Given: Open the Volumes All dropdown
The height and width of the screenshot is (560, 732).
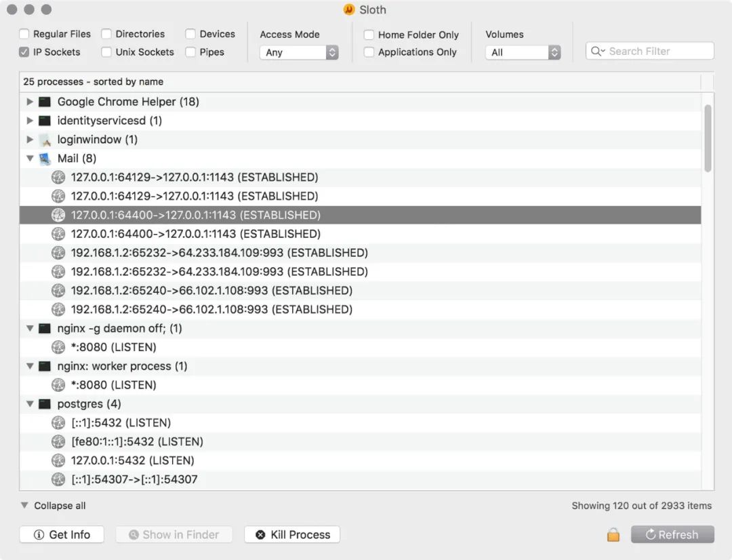Looking at the screenshot, I should pos(523,52).
